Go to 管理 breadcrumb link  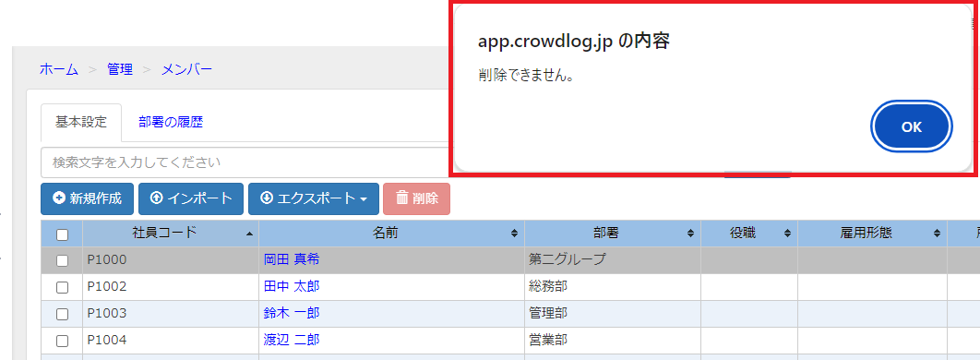(120, 69)
